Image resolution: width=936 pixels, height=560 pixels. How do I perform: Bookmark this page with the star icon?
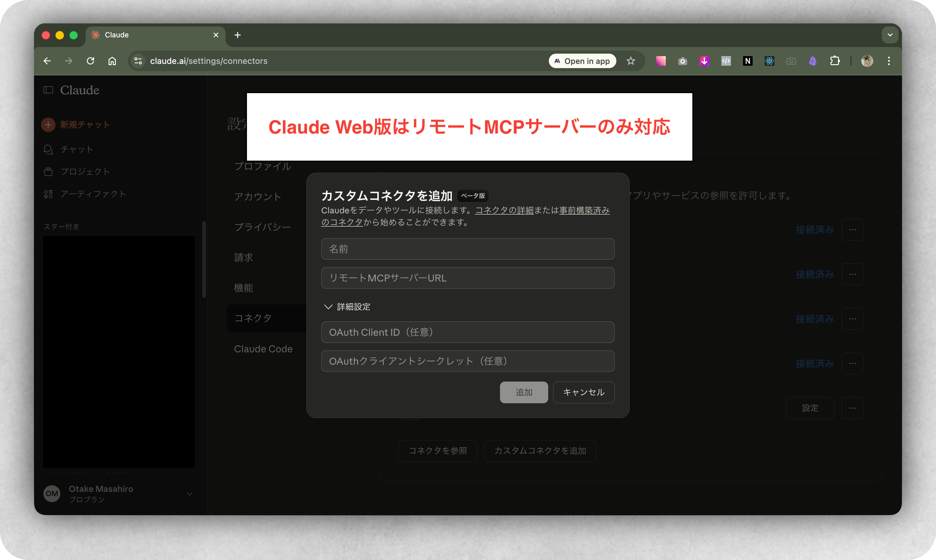click(x=631, y=61)
